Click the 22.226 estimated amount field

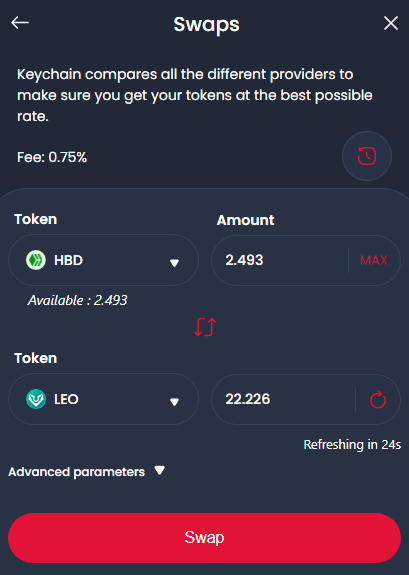point(283,399)
